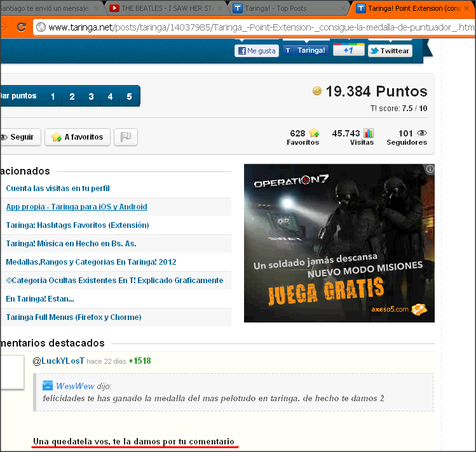476x452 pixels.
Task: Give 2 points to the post
Action: 72,96
